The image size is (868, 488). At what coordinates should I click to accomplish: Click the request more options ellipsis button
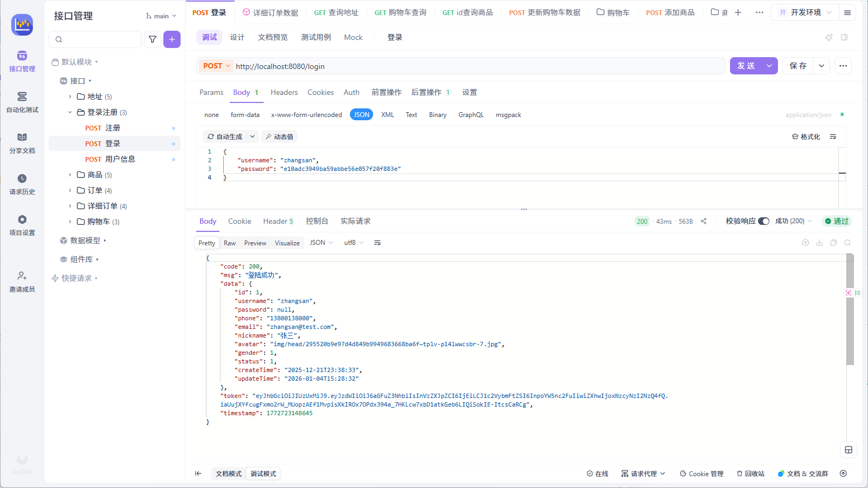coord(843,66)
